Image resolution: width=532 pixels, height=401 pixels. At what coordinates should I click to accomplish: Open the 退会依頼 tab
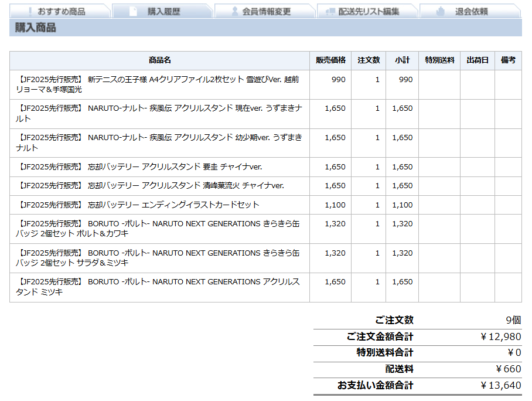click(470, 11)
